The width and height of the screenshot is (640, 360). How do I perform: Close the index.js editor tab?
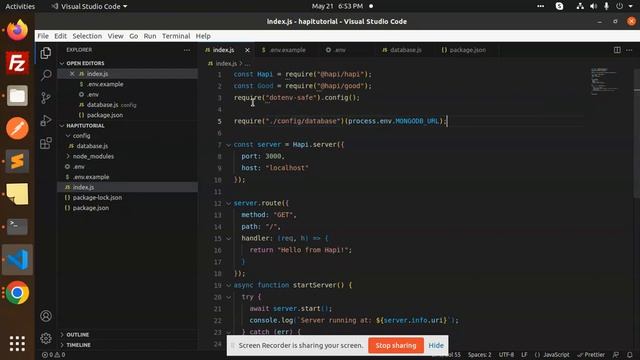click(247, 50)
